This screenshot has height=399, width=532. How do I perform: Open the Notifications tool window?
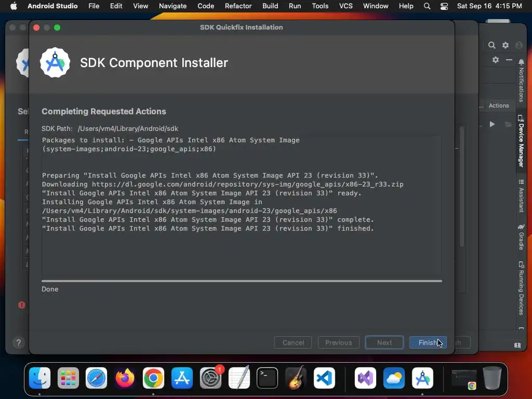tap(521, 81)
